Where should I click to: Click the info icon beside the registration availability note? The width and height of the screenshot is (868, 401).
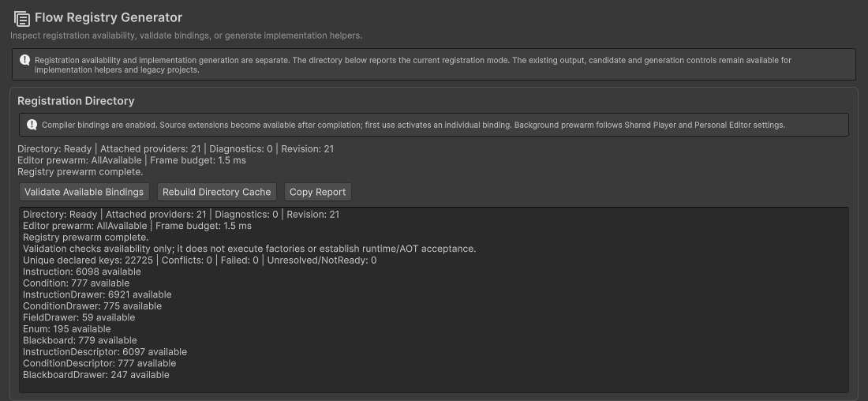click(x=25, y=60)
